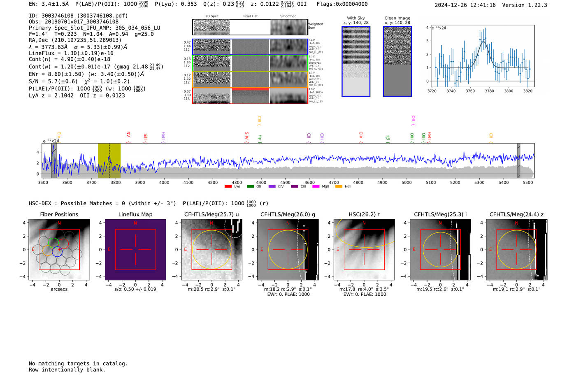
Task: Click the 'ID: 3003746108 (3003746108.pdf)' text
Action: coord(78,16)
